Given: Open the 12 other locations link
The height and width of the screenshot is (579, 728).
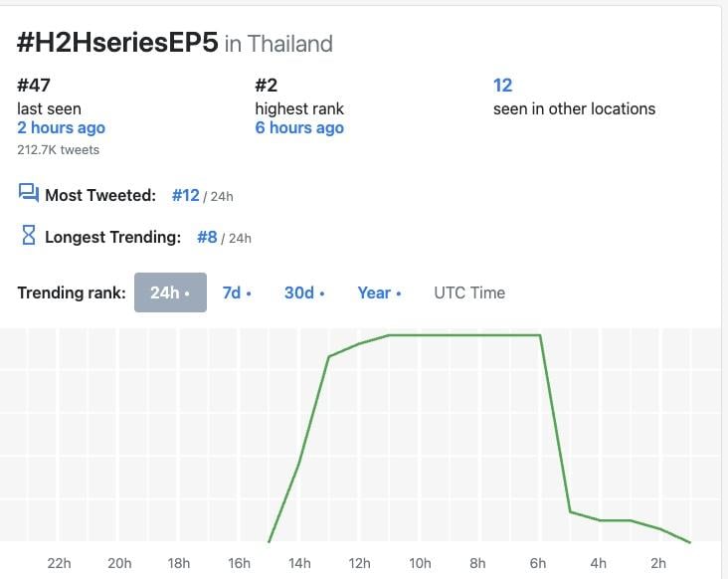Looking at the screenshot, I should click(502, 86).
